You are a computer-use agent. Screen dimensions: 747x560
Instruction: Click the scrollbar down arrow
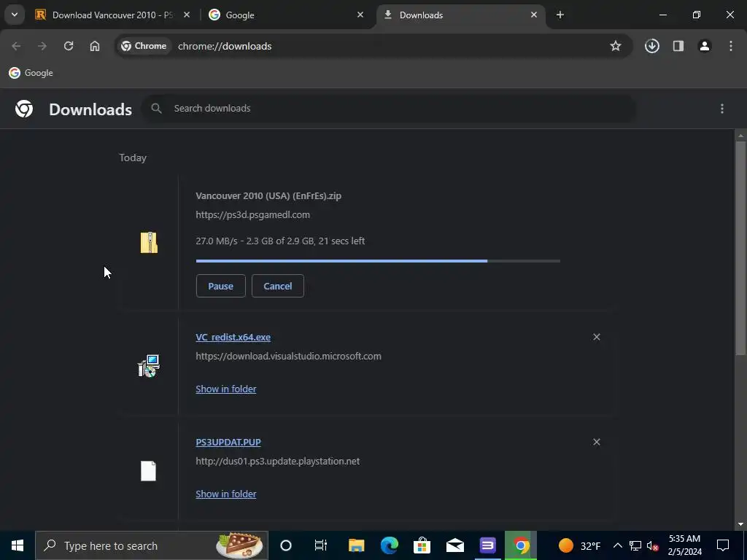740,524
